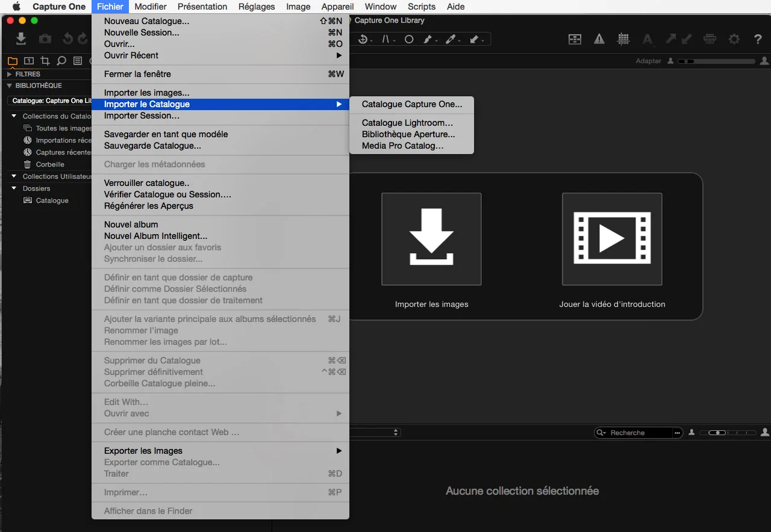Select Importer les images… menu item
771x532 pixels.
[x=220, y=93]
